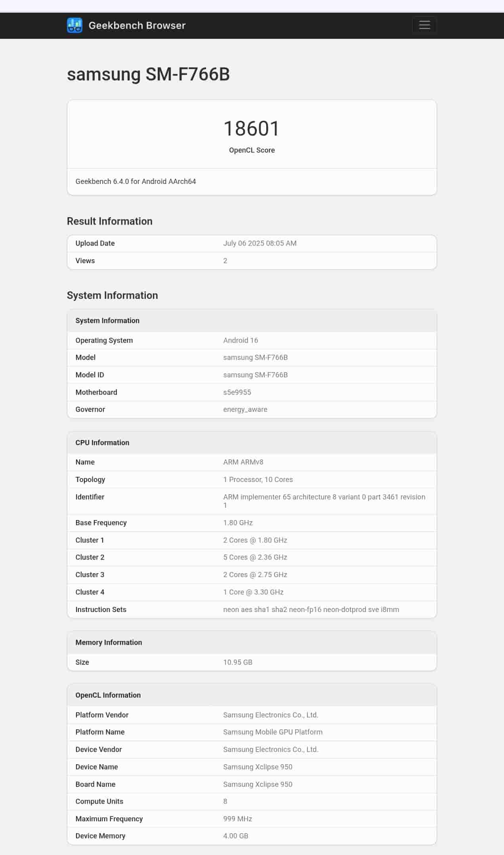Select the Device Name value Samsung Xclipse 950

point(258,767)
